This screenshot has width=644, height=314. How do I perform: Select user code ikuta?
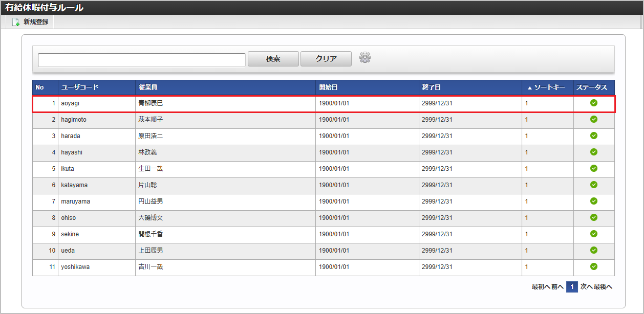tap(68, 169)
